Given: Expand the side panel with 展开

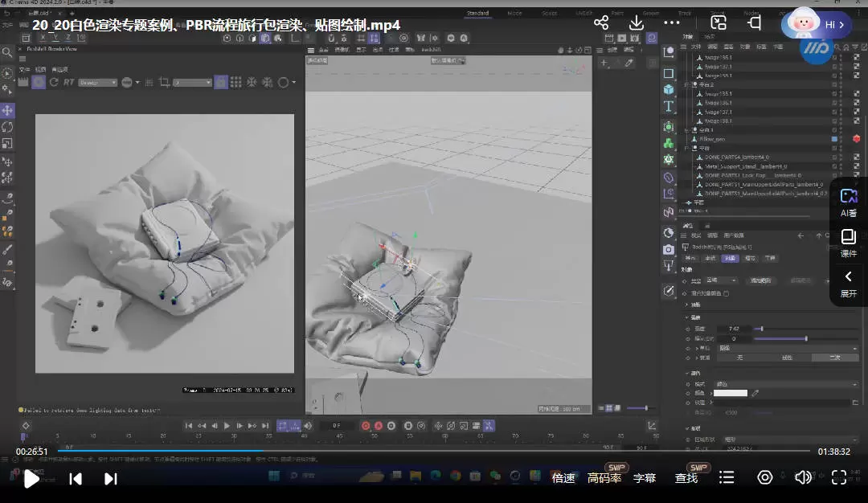Looking at the screenshot, I should click(x=848, y=284).
